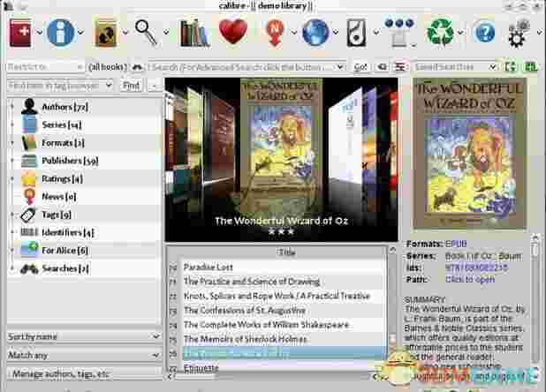Click the Ratings star icon

28,178
